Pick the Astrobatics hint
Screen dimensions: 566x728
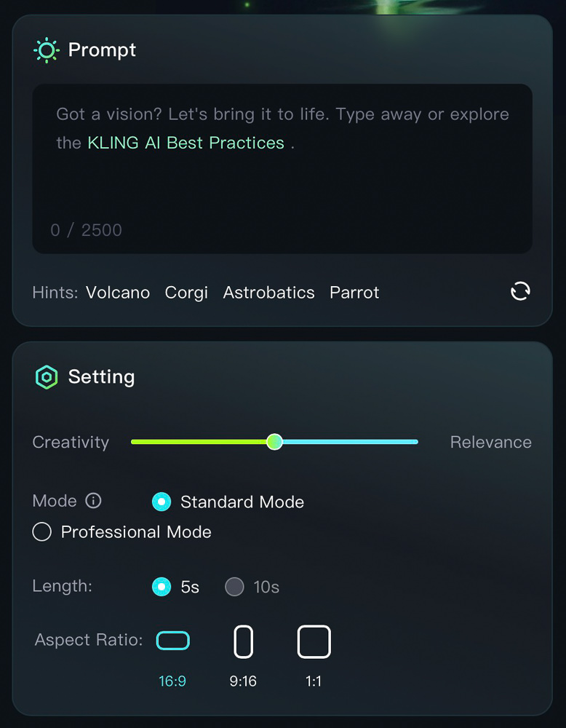[x=268, y=293]
